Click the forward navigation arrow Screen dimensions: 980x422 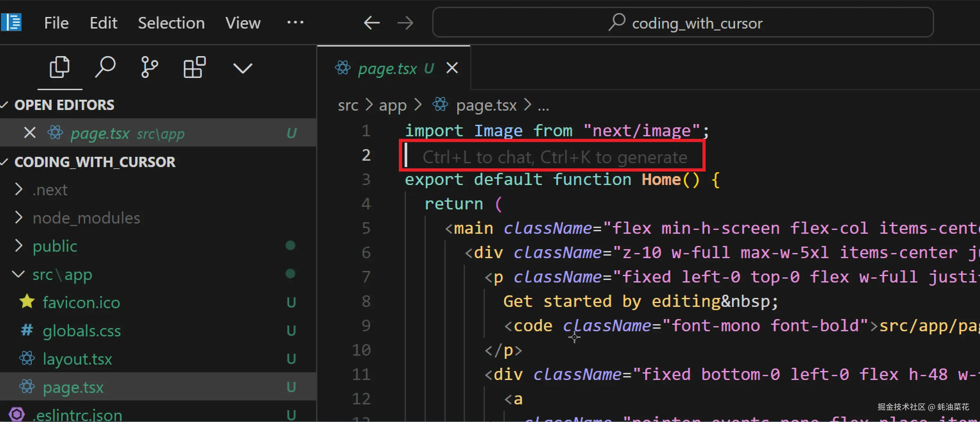(405, 22)
